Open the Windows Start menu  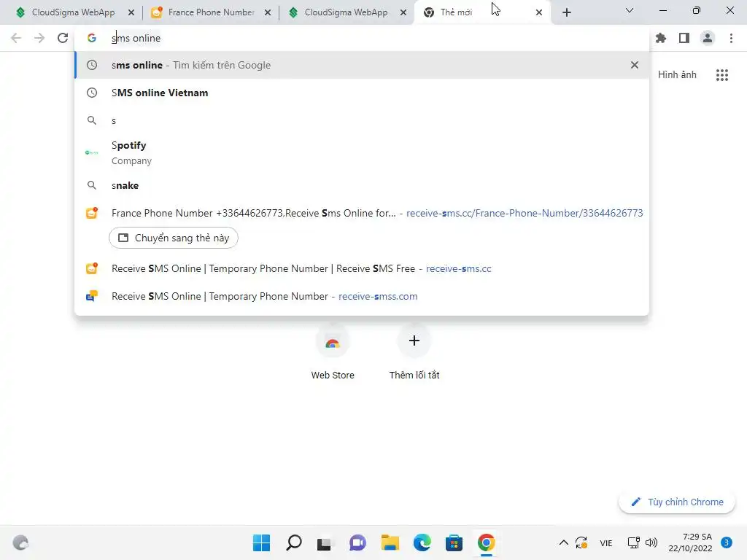coord(261,542)
